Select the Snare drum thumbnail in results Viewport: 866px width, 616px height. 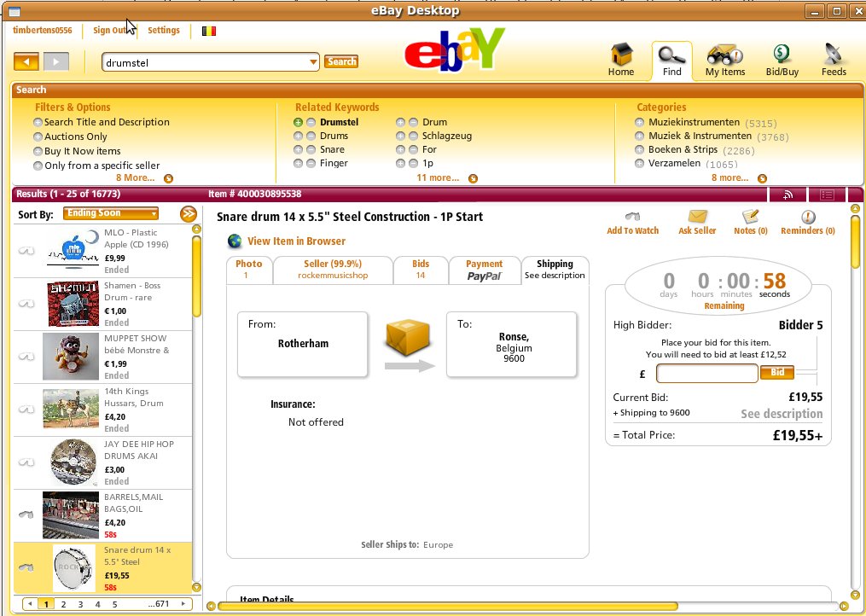point(74,567)
